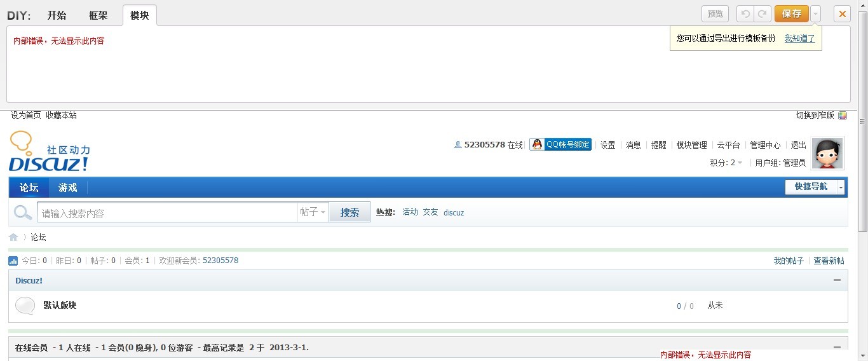This screenshot has width=868, height=361.
Task: Collapse the Discuz! category section
Action: [x=837, y=280]
